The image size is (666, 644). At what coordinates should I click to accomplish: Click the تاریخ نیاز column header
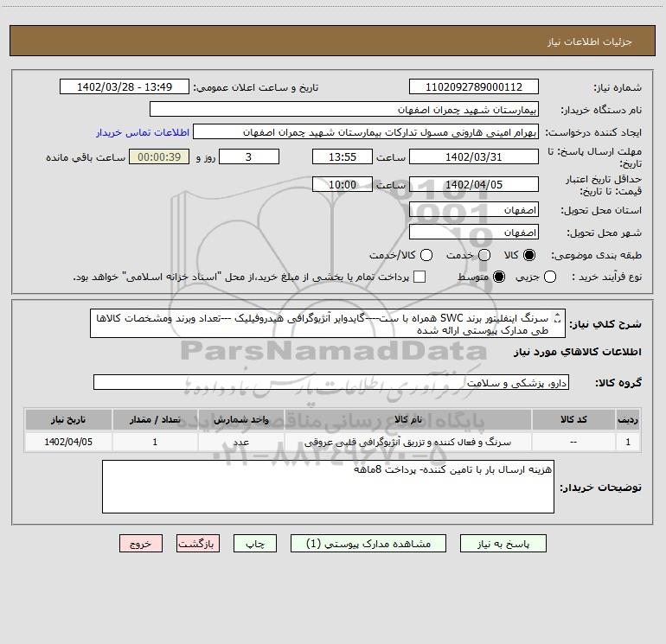(68, 419)
